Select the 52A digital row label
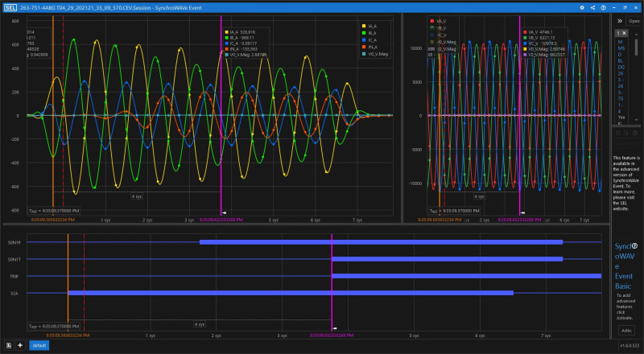This screenshot has width=644, height=354. click(14, 293)
